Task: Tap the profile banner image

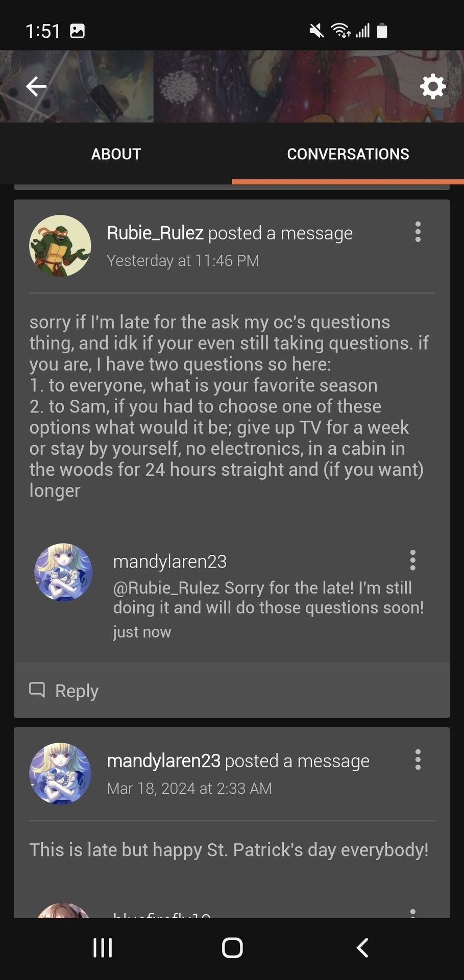Action: 232,86
